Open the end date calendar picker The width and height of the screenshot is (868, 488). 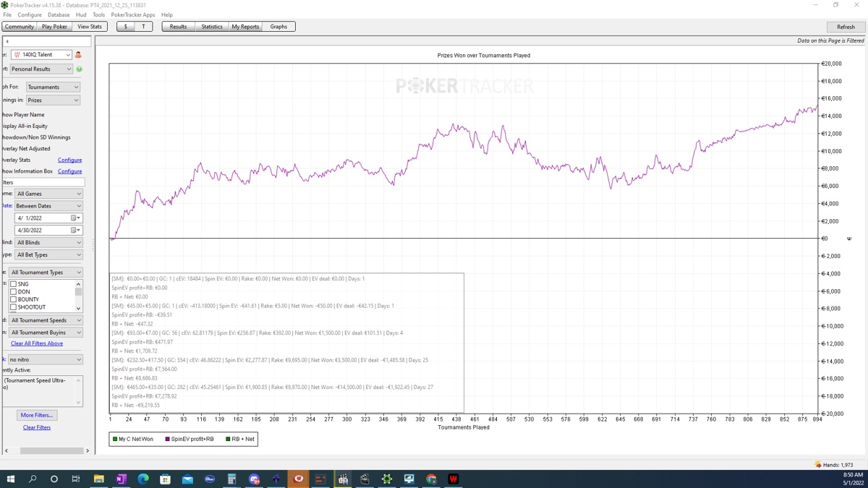73,230
